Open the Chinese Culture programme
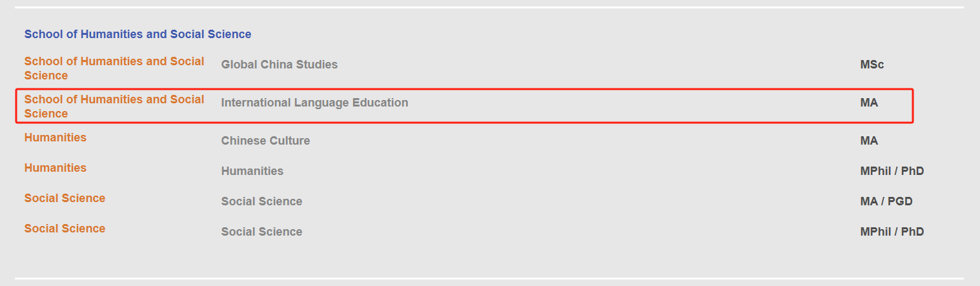Screen dimensions: 980x286 (x=265, y=141)
